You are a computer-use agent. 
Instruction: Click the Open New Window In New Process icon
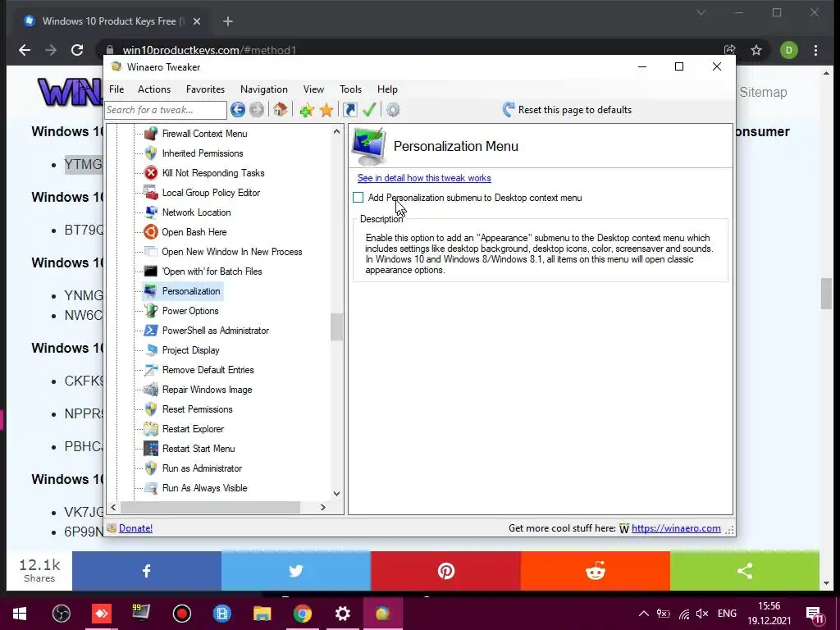151,252
